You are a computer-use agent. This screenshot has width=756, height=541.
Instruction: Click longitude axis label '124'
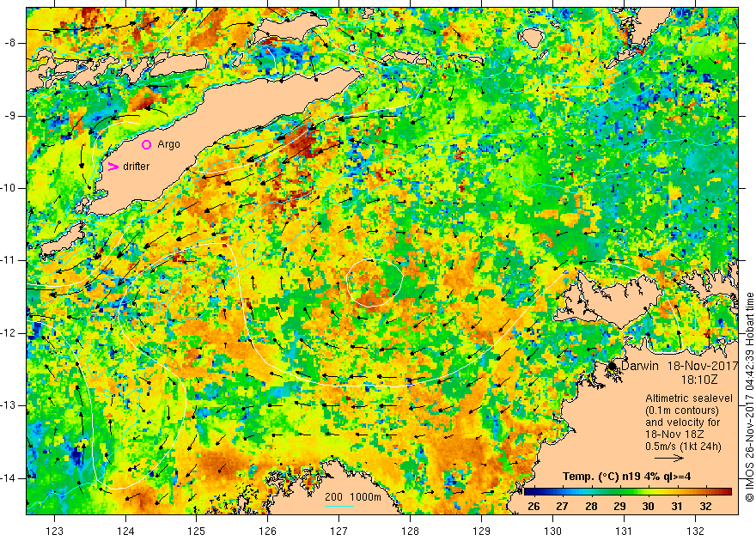point(125,532)
